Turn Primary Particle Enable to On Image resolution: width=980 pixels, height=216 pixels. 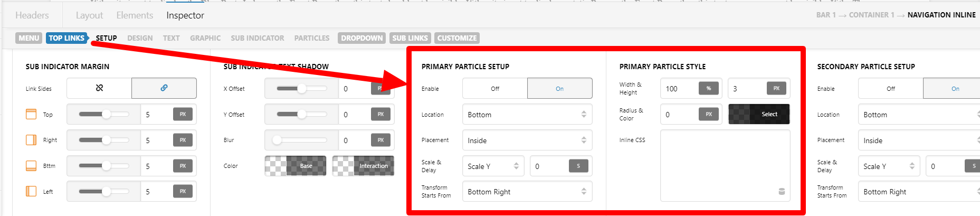[559, 88]
